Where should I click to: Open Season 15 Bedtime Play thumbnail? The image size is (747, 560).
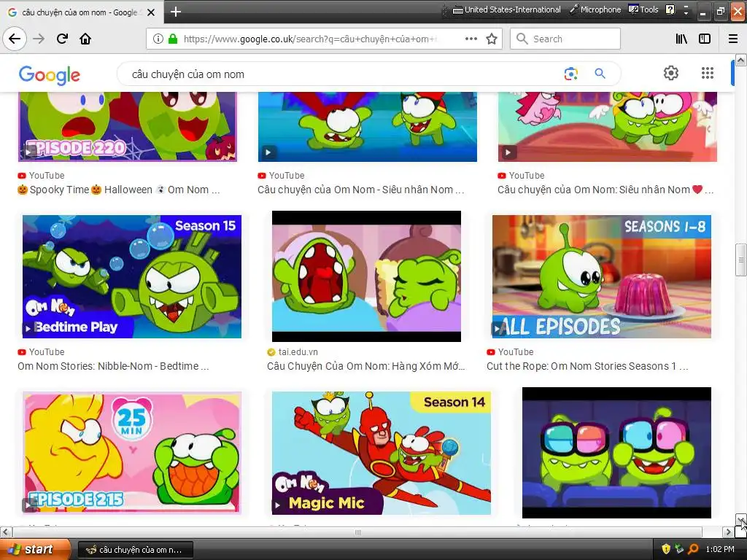point(132,276)
